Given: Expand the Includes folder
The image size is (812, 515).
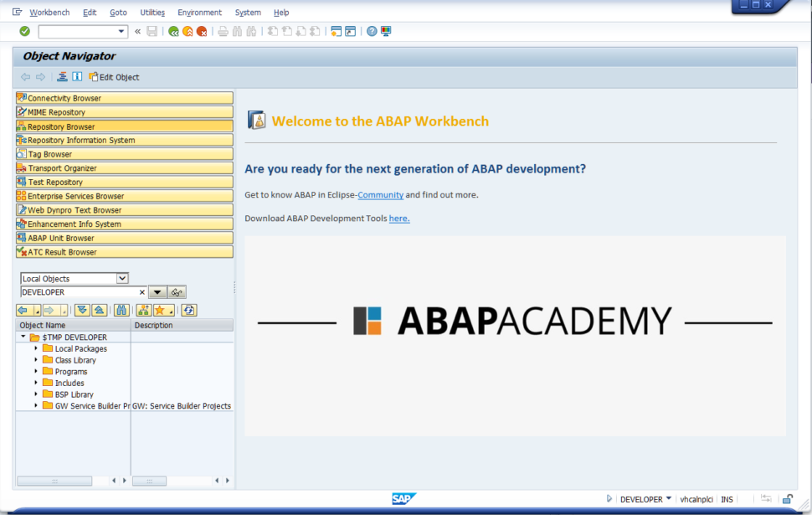Looking at the screenshot, I should (36, 383).
